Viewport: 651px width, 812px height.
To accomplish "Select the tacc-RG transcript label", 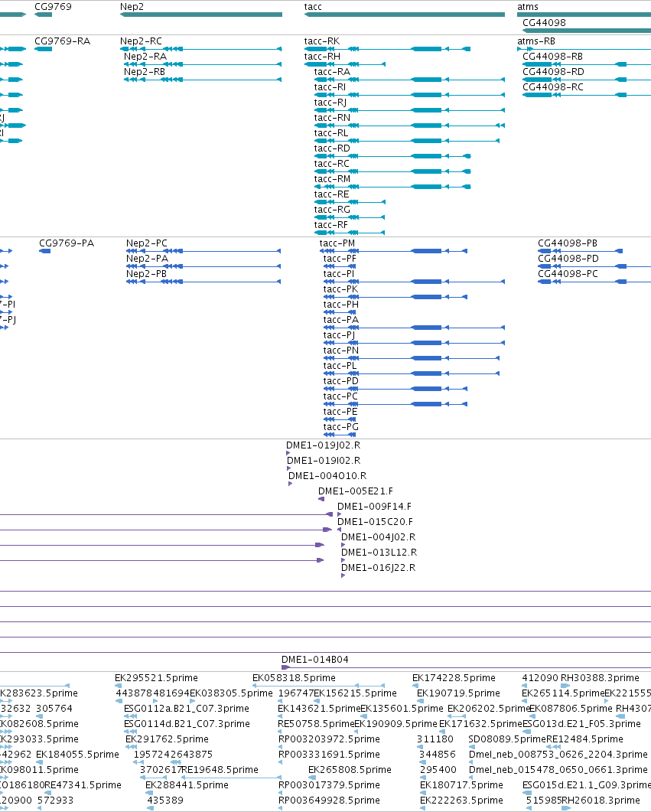I will pos(332,209).
